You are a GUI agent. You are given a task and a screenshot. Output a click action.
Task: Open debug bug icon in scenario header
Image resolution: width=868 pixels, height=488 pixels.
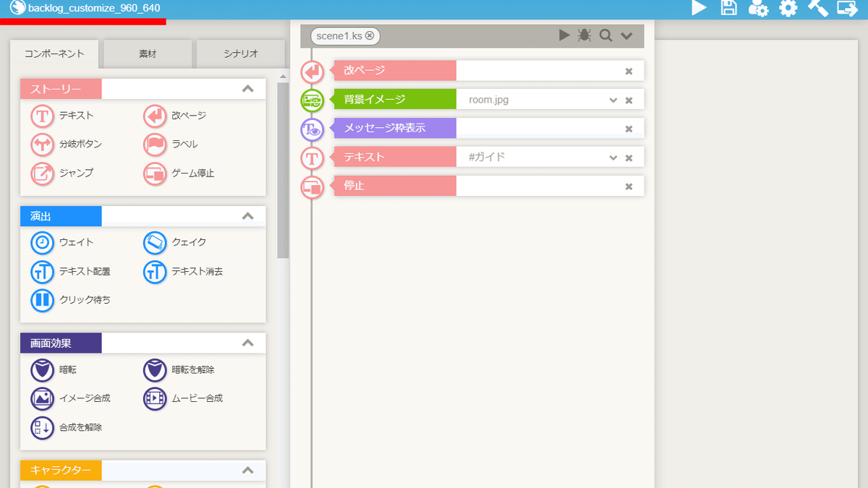584,35
